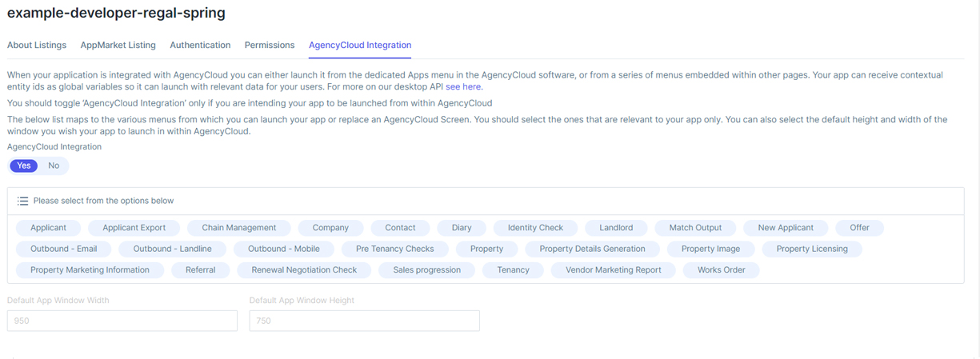Choose Renewal Negotiation Check option
The height and width of the screenshot is (359, 980).
click(304, 270)
